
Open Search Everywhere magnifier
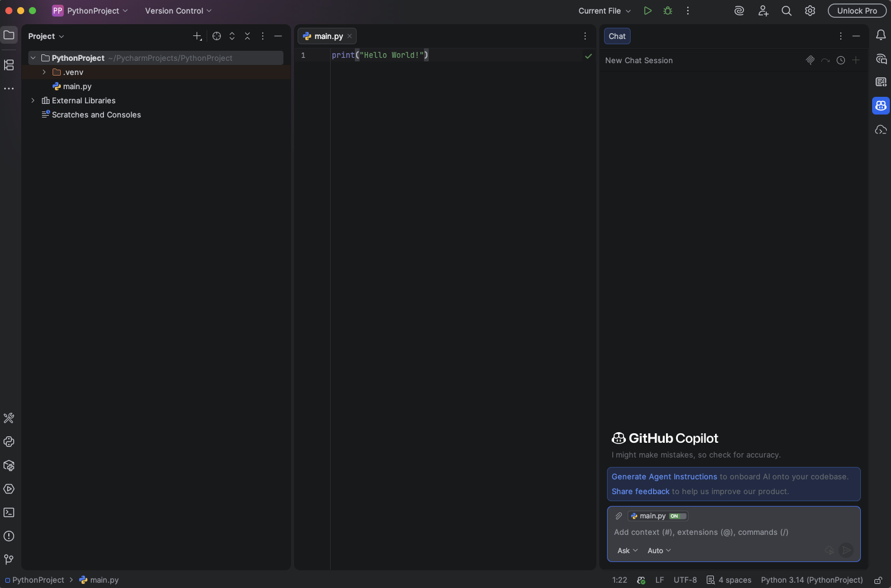tap(786, 11)
